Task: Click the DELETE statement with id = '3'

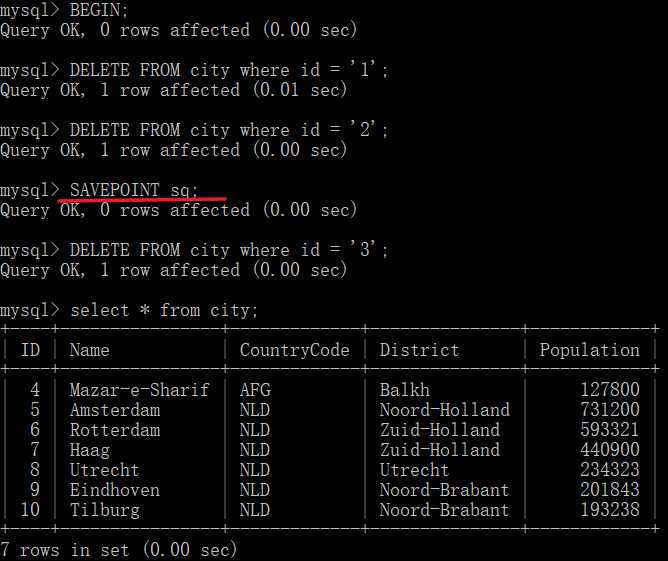Action: 228,250
